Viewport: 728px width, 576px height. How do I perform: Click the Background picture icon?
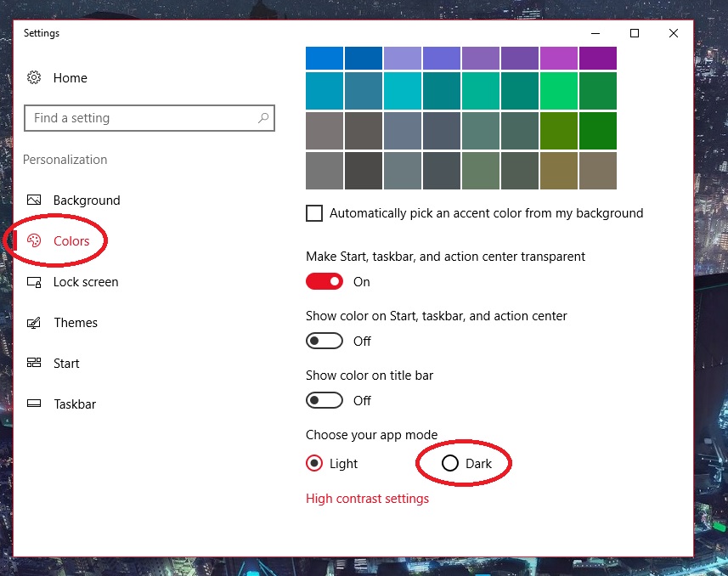click(x=34, y=200)
